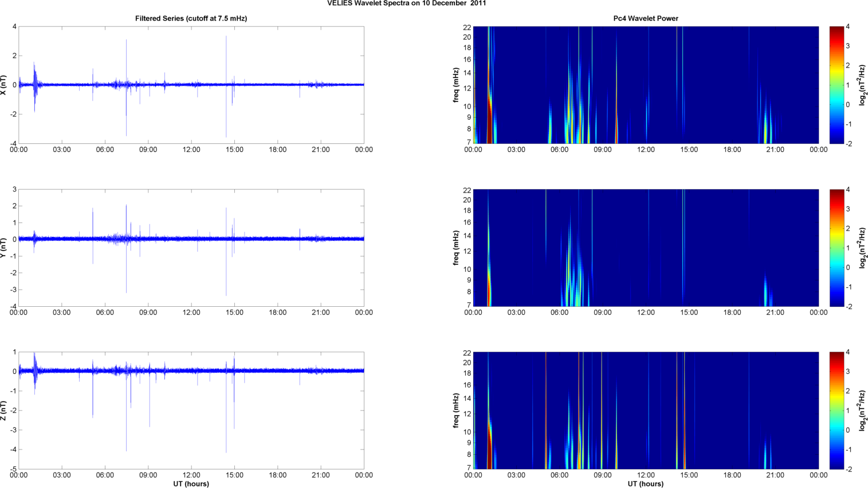The width and height of the screenshot is (868, 488).
Task: Click the middle wavelet panel's colorbar
Action: click(x=836, y=248)
